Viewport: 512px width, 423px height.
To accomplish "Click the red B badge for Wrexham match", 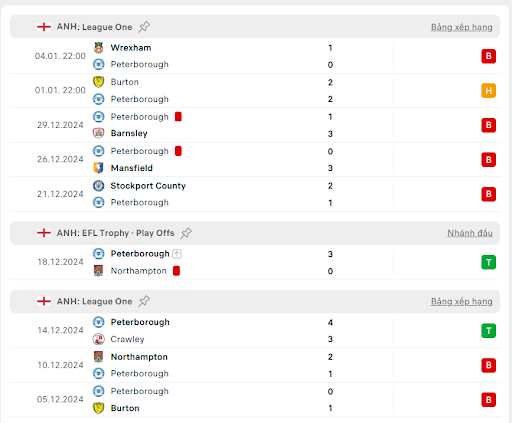I will [x=488, y=56].
